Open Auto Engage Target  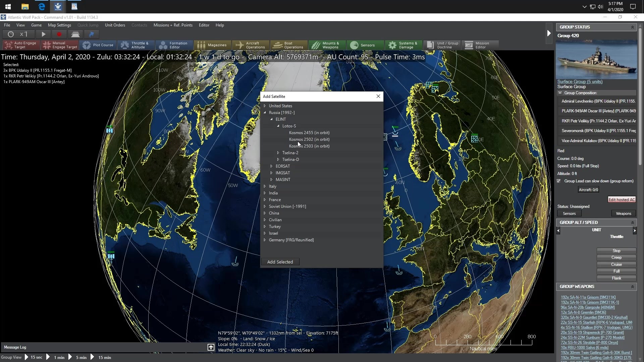[21, 45]
